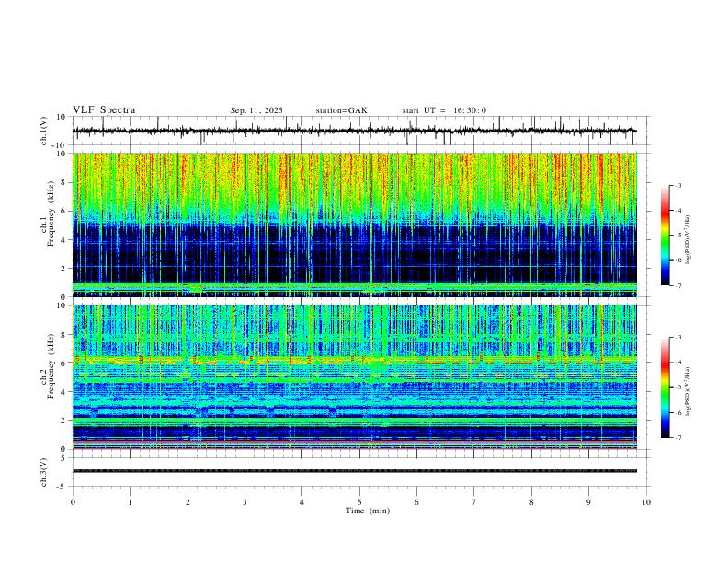Click the ch.2 spectrogram panel
The image size is (728, 563).
coord(354,377)
